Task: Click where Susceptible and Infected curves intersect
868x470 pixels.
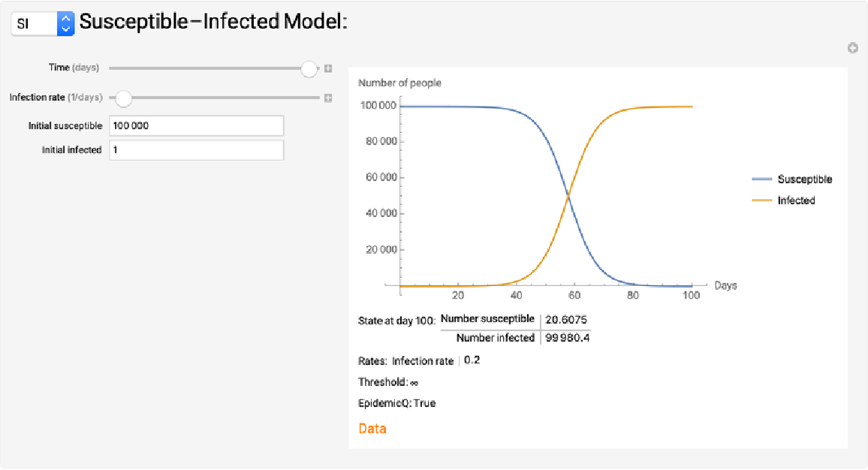Action: click(x=568, y=197)
